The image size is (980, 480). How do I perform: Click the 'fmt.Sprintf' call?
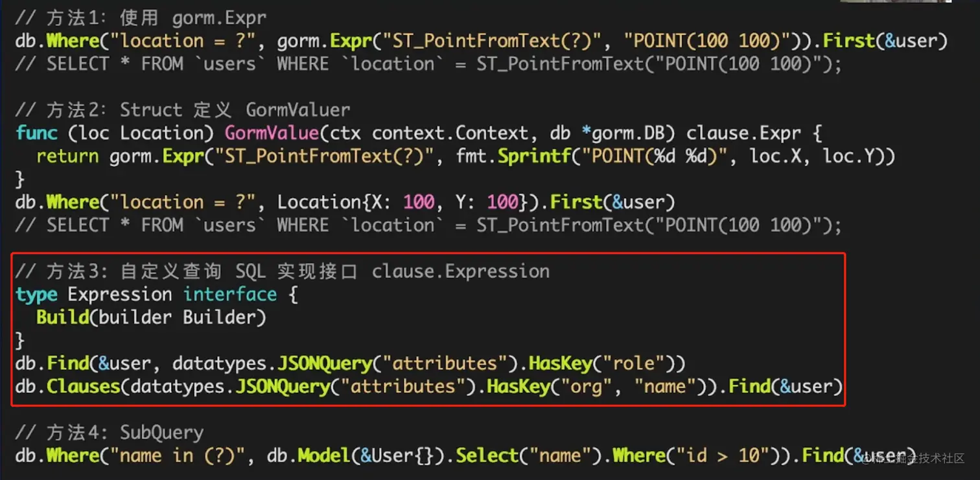tap(513, 156)
